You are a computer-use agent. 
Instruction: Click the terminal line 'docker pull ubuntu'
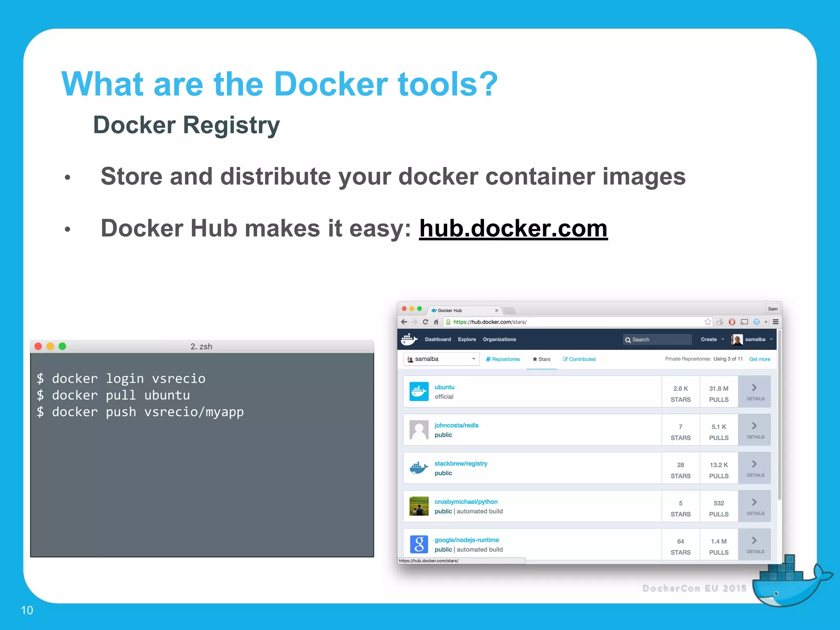(113, 395)
